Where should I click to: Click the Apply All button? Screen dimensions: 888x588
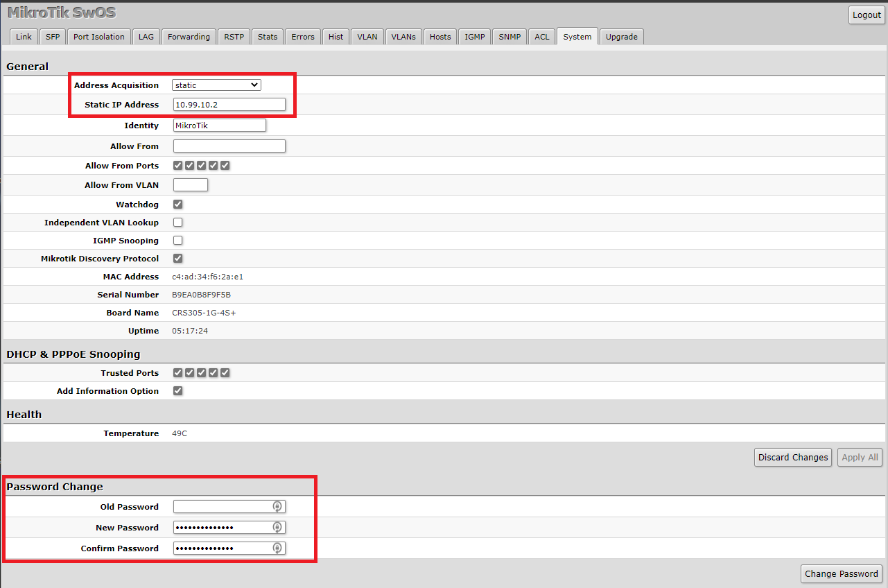pyautogui.click(x=860, y=458)
